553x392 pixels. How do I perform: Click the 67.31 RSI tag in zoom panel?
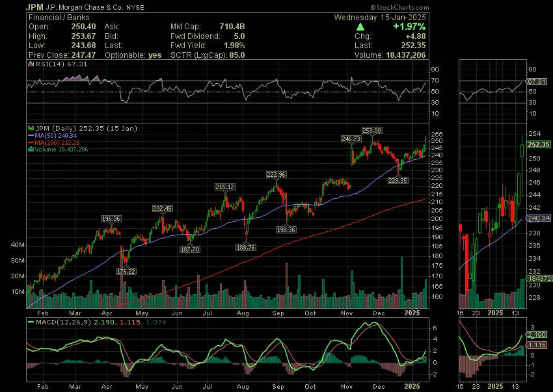click(537, 81)
